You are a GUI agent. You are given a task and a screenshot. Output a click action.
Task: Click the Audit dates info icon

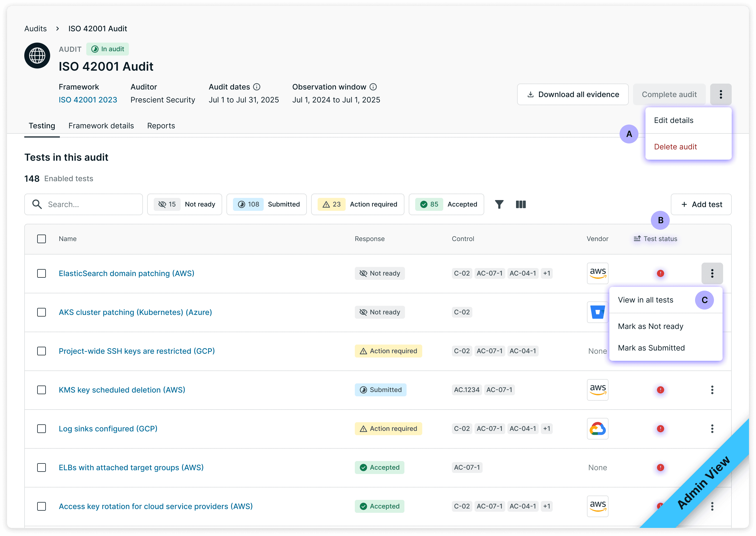pyautogui.click(x=256, y=87)
